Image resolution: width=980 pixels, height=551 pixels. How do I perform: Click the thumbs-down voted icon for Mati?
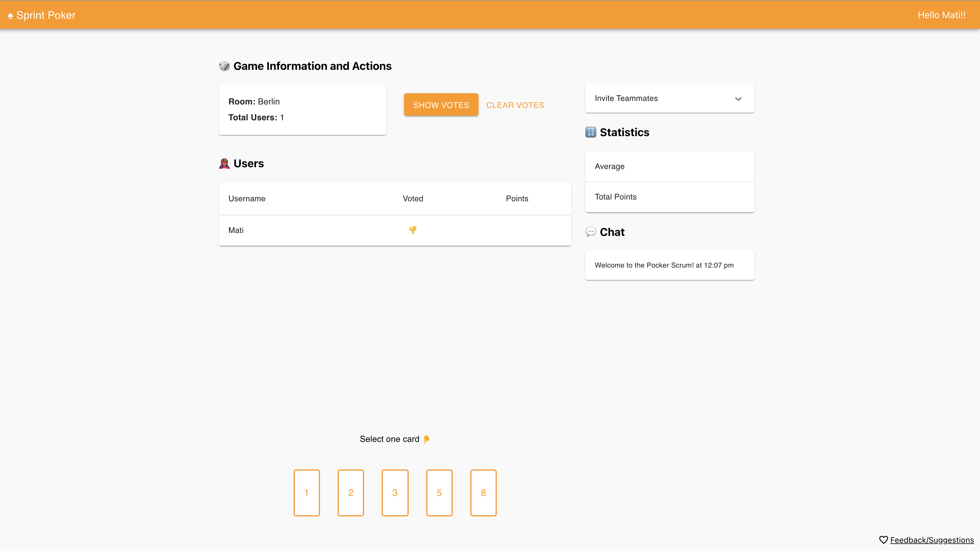[412, 230]
